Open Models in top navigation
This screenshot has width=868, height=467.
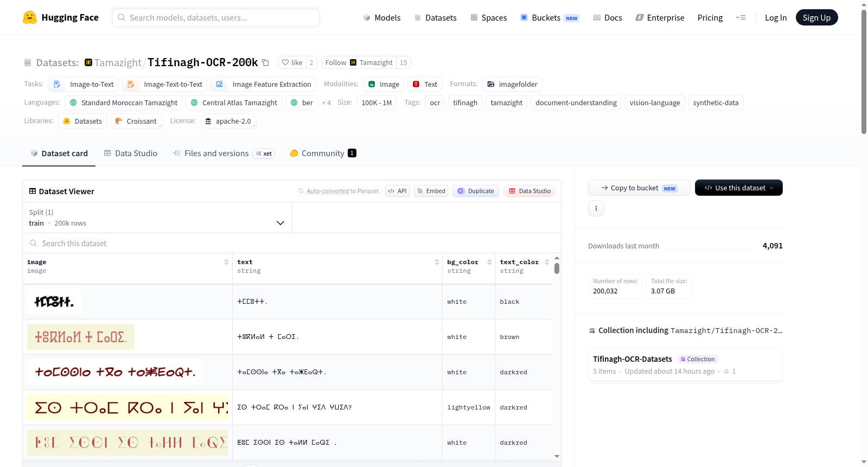coord(382,17)
